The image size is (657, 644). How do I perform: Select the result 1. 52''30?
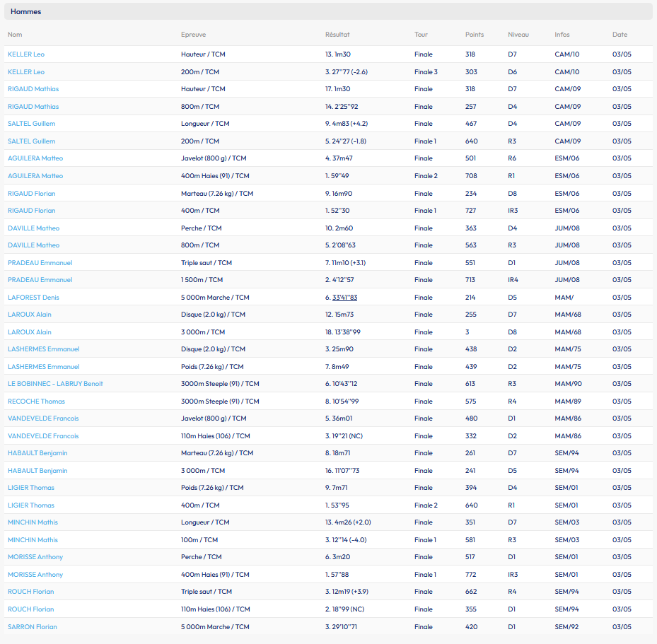337,211
